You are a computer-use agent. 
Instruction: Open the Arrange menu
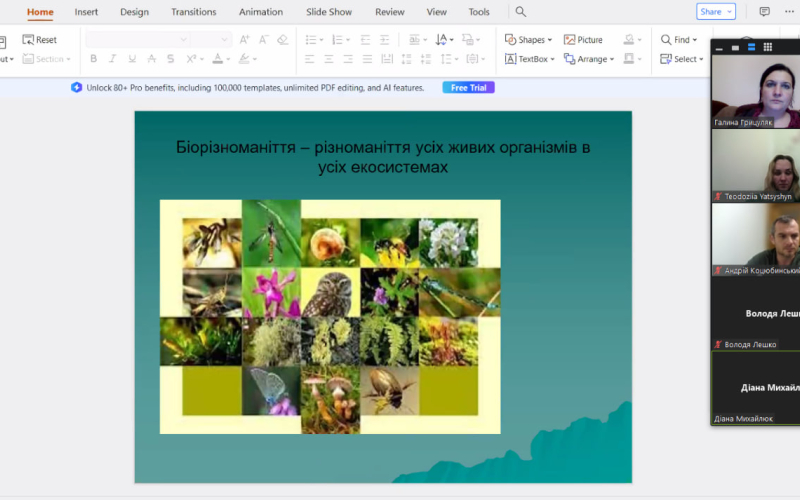tap(589, 59)
